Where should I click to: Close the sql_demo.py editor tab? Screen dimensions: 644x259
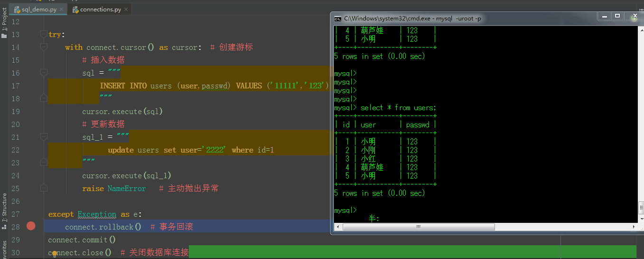coord(61,10)
